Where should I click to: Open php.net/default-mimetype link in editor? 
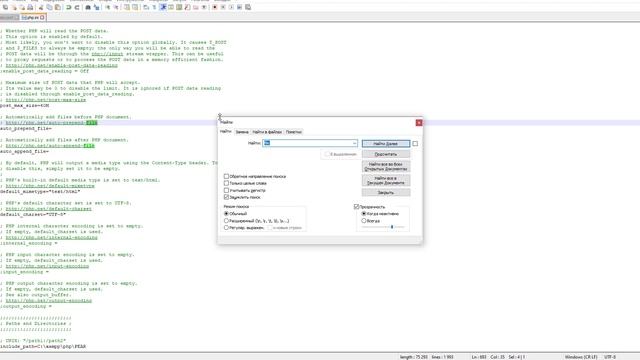[x=50, y=186]
